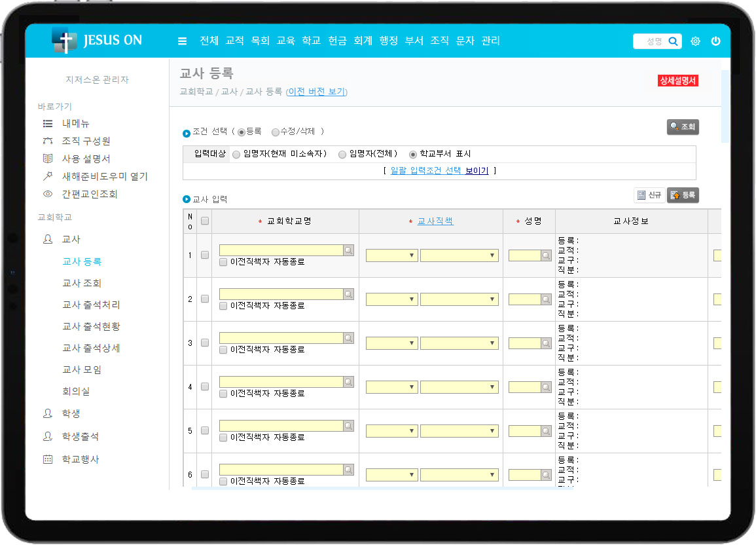The width and height of the screenshot is (756, 545).
Task: Select 교사 출석처리 in the sidebar
Action: point(91,305)
